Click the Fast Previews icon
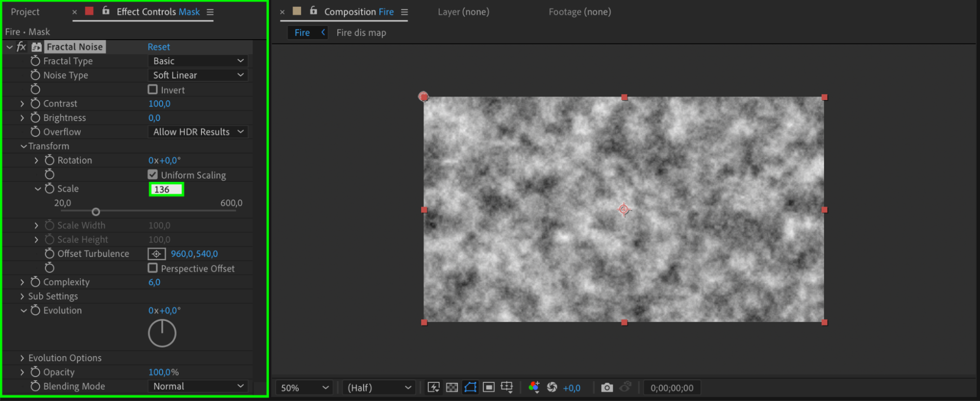Screen dimensions: 980x401 433,387
